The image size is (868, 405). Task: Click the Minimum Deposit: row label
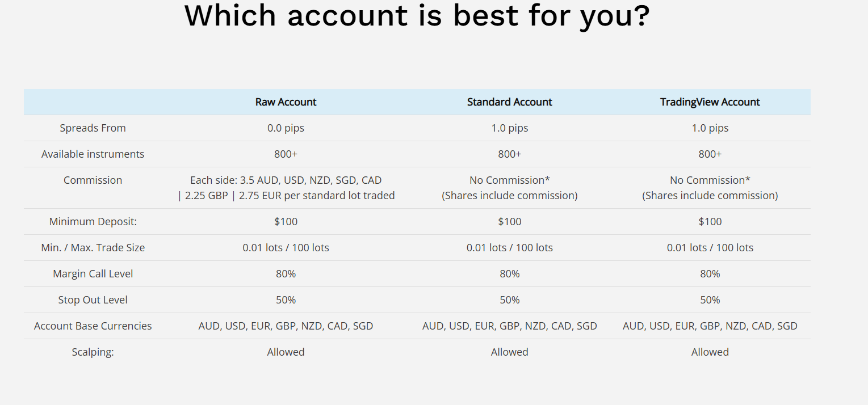(x=93, y=222)
